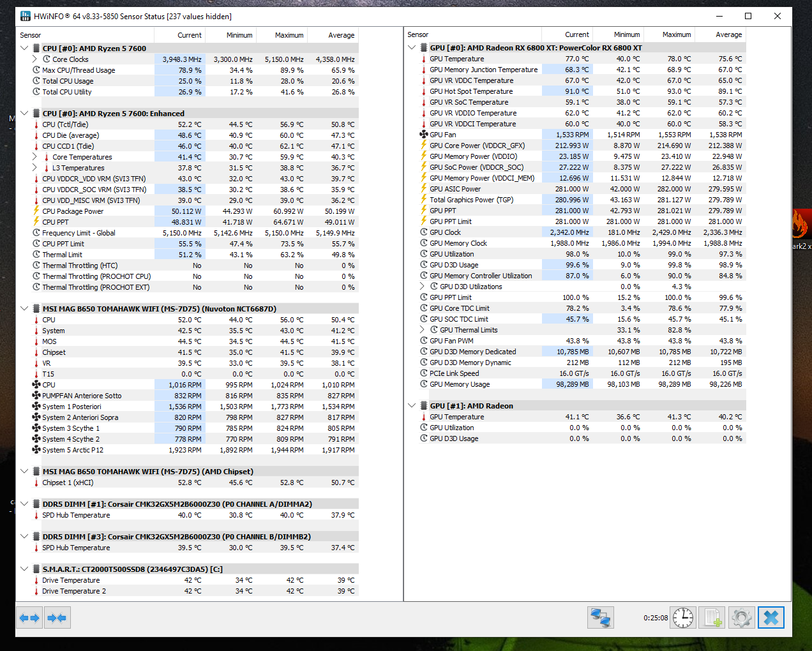
Task: Expand the Core Temperatures row
Action: [34, 156]
